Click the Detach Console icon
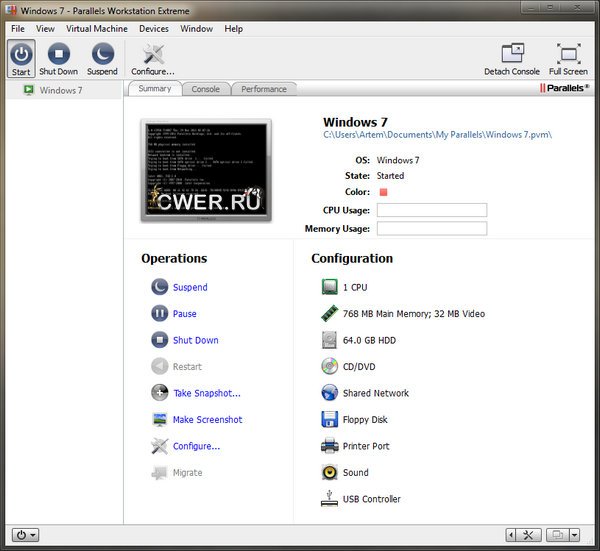This screenshot has width=600, height=551. [512, 54]
